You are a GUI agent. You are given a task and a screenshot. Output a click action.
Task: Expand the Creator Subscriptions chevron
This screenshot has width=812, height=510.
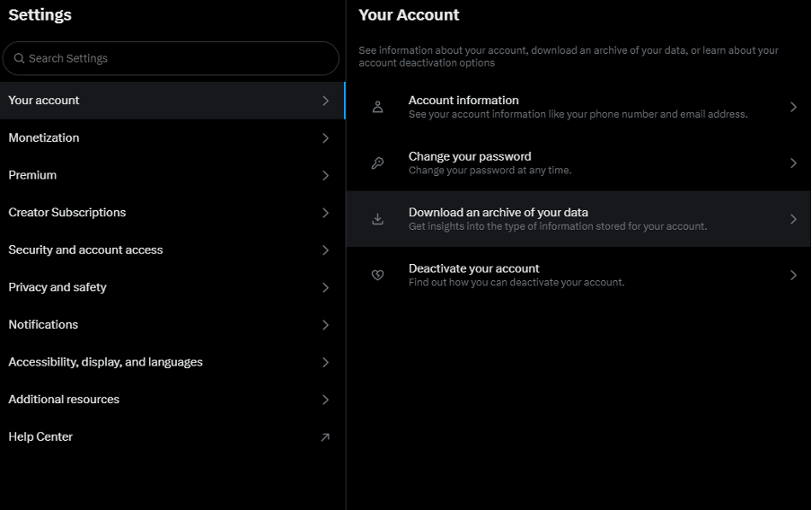(x=325, y=213)
